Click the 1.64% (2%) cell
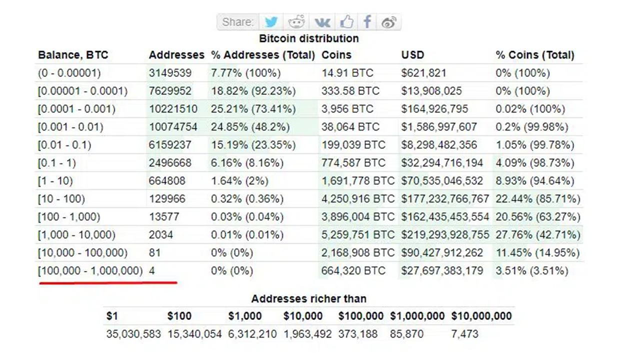Image resolution: width=644 pixels, height=358 pixels. (x=240, y=181)
